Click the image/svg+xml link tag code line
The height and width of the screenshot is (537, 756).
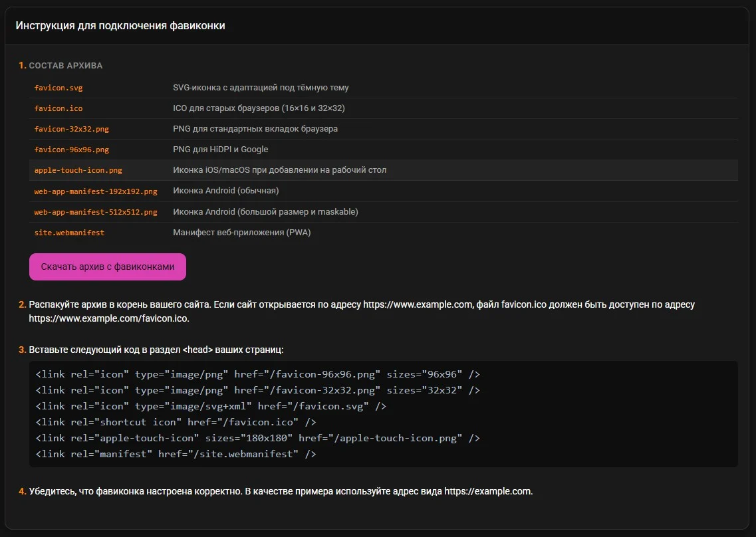211,406
